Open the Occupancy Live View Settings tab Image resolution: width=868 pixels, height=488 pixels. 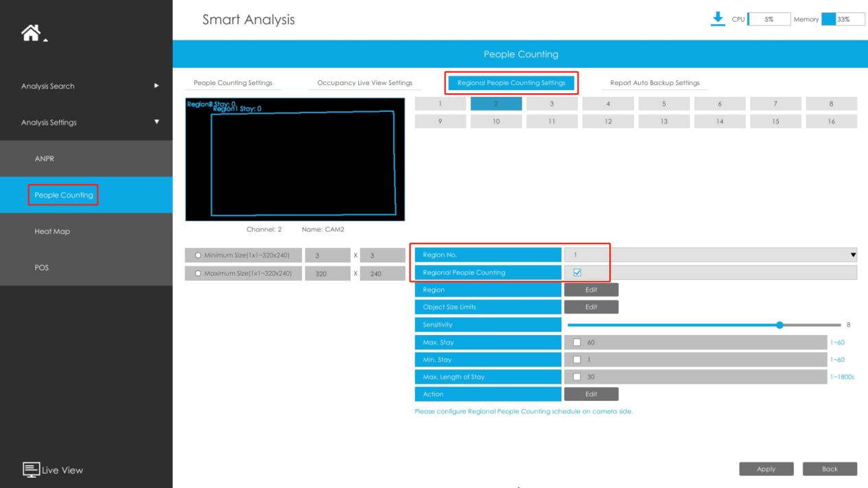(x=365, y=83)
